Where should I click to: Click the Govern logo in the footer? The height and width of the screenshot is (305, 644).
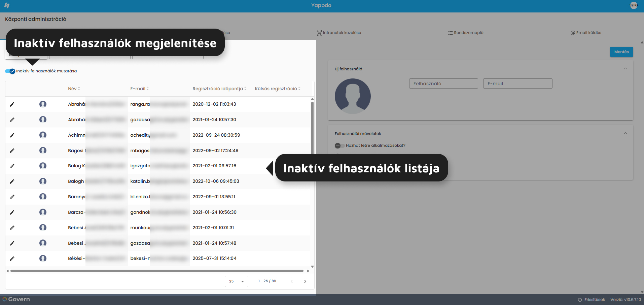(16, 299)
